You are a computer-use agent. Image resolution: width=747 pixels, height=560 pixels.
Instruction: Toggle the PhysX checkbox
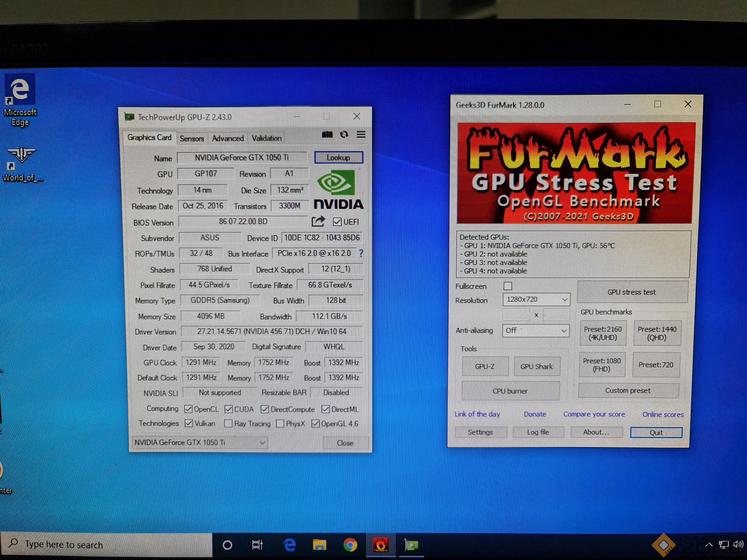click(x=280, y=423)
